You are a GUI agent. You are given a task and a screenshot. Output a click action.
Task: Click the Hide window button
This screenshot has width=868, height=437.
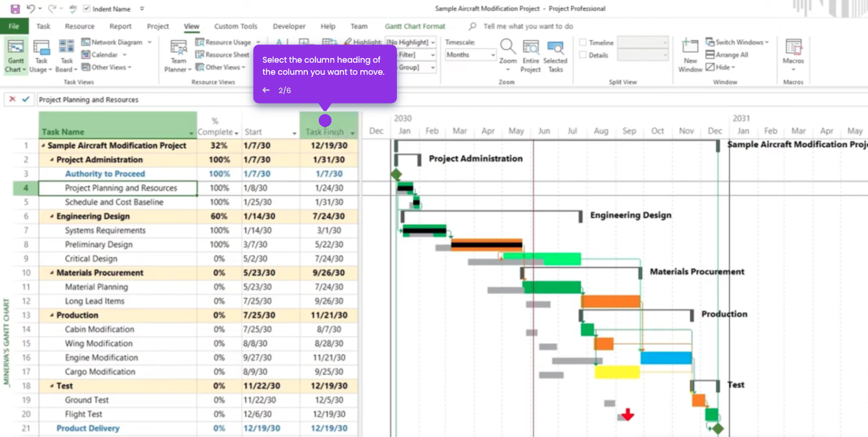coord(720,67)
